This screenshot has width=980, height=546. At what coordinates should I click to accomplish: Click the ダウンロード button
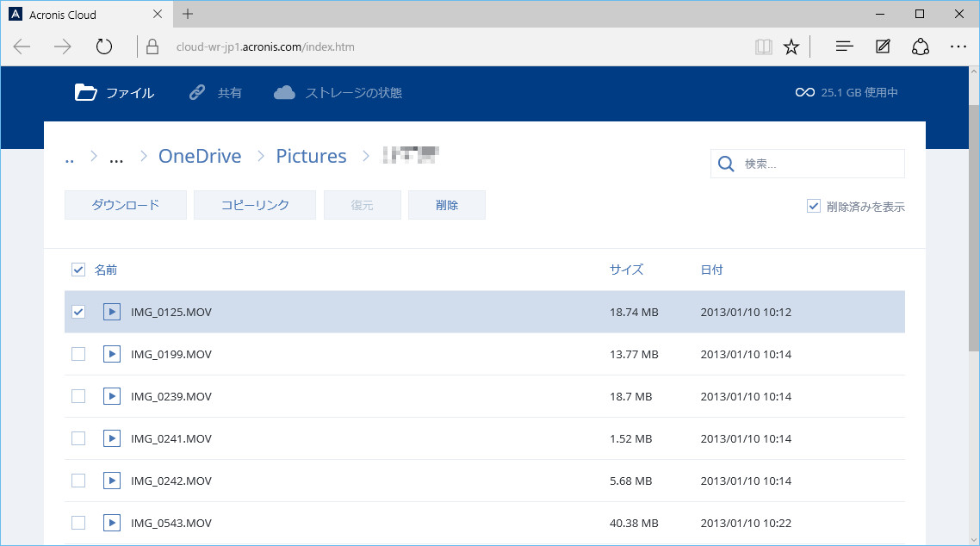(x=125, y=205)
